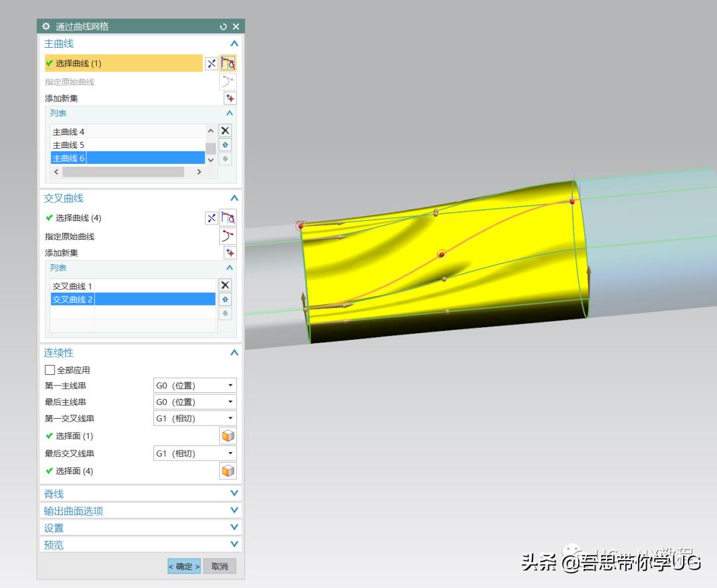This screenshot has height=588, width=717.
Task: Select the 曲线规则 curve selection icon beside 主曲线
Action: point(228,63)
